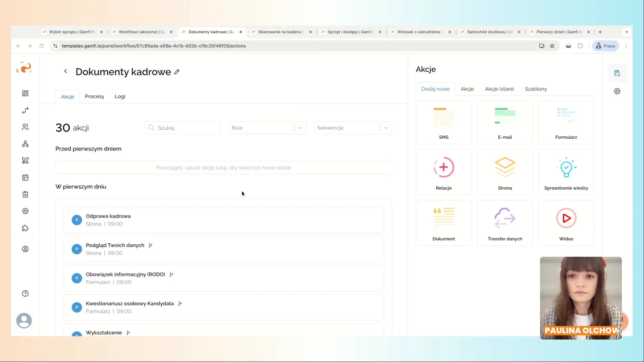This screenshot has height=362, width=644.
Task: Add a Transfer danych action
Action: [x=505, y=223]
